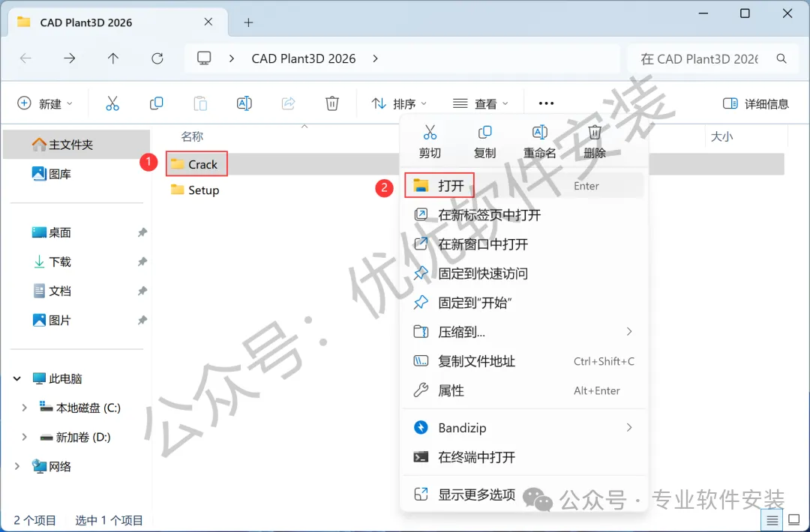Select the Crack folder

click(x=195, y=164)
